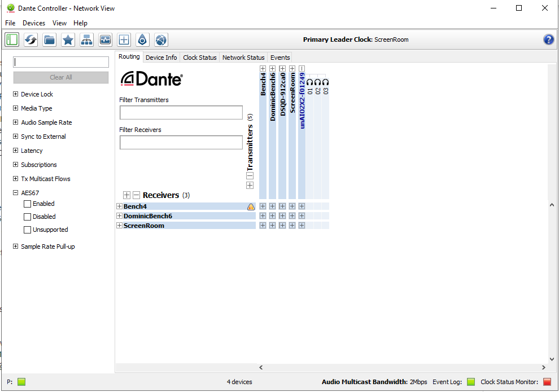The height and width of the screenshot is (392, 559).
Task: Expand the Device Lock filter
Action: [15, 94]
